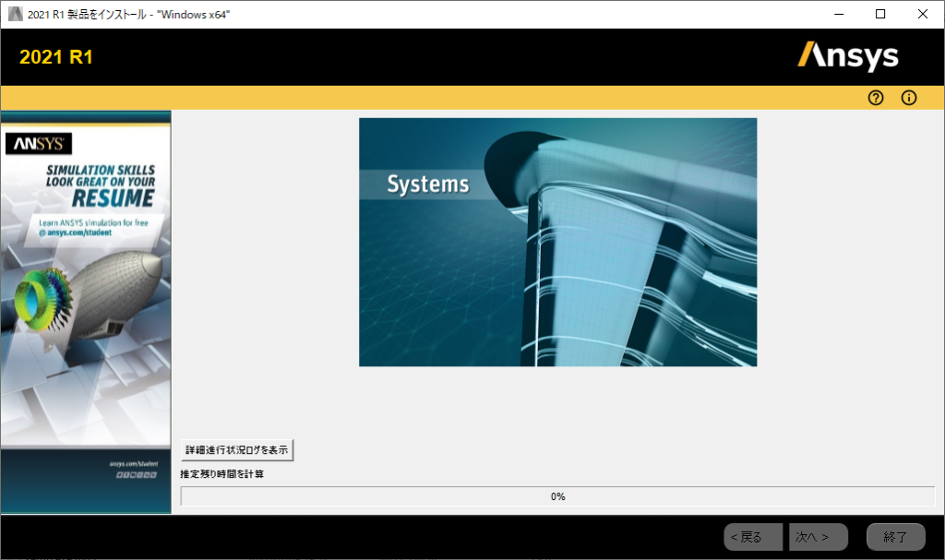The height and width of the screenshot is (560, 945).
Task: Click the 戻る back button
Action: coord(753,537)
